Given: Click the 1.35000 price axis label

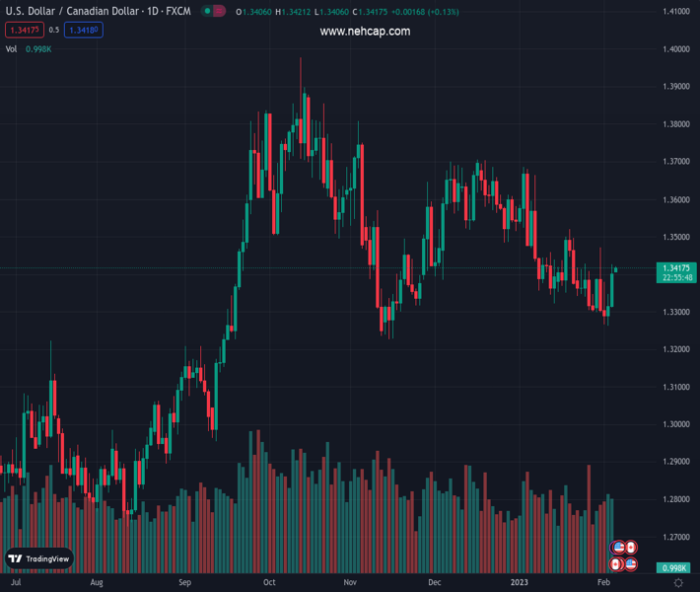Looking at the screenshot, I should point(676,237).
